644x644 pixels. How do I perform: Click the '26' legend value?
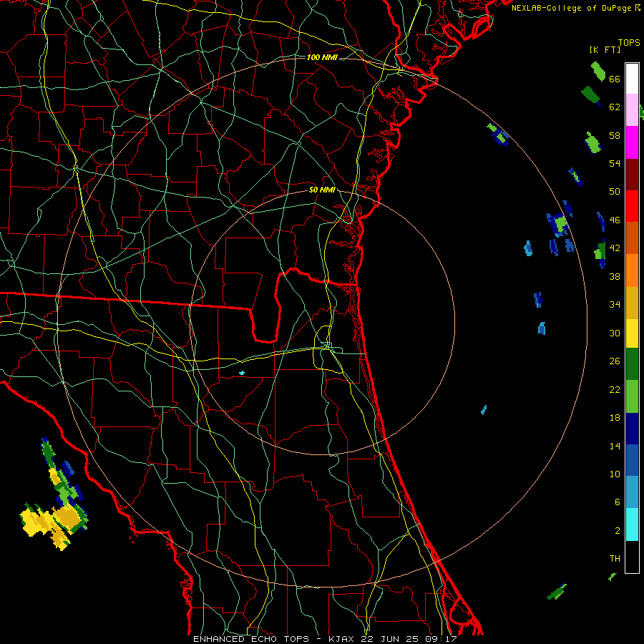615,361
